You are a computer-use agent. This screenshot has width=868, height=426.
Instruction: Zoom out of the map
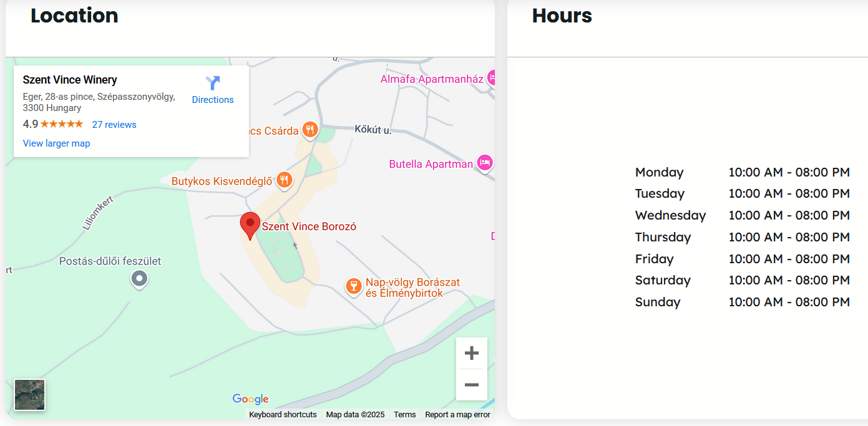(x=471, y=385)
